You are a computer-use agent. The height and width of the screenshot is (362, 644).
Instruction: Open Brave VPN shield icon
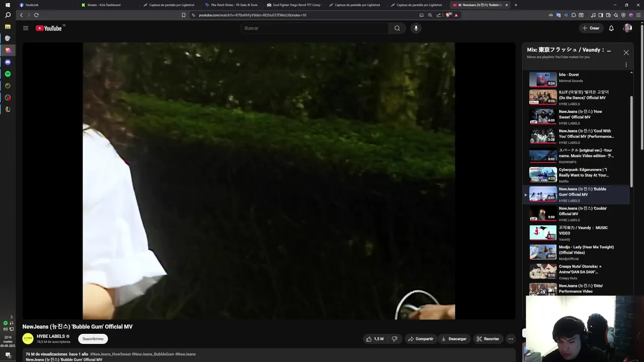pos(623,15)
